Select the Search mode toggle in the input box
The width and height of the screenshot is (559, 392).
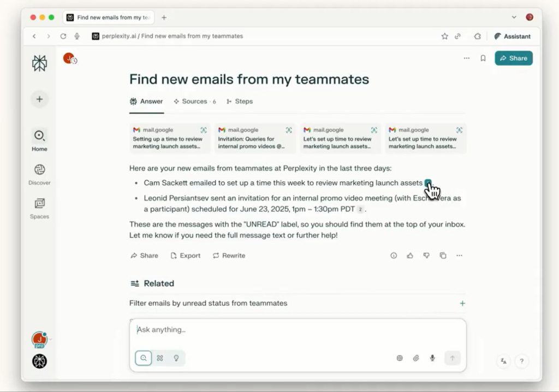tap(144, 358)
